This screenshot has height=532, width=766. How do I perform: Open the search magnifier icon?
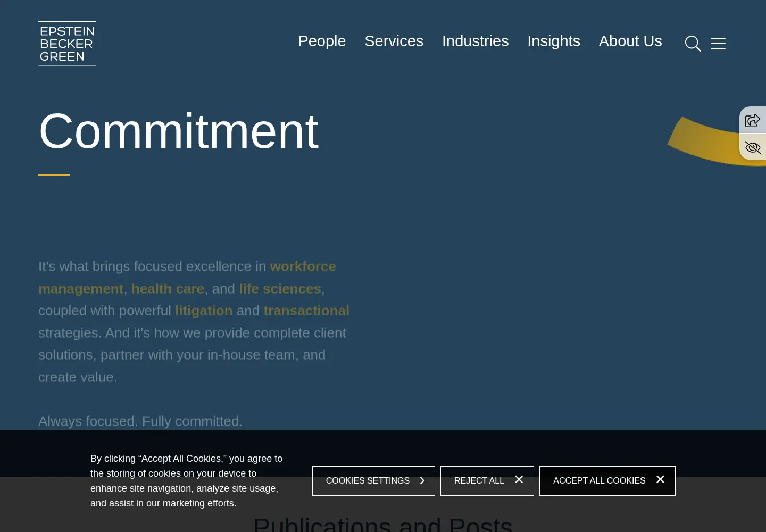[693, 44]
